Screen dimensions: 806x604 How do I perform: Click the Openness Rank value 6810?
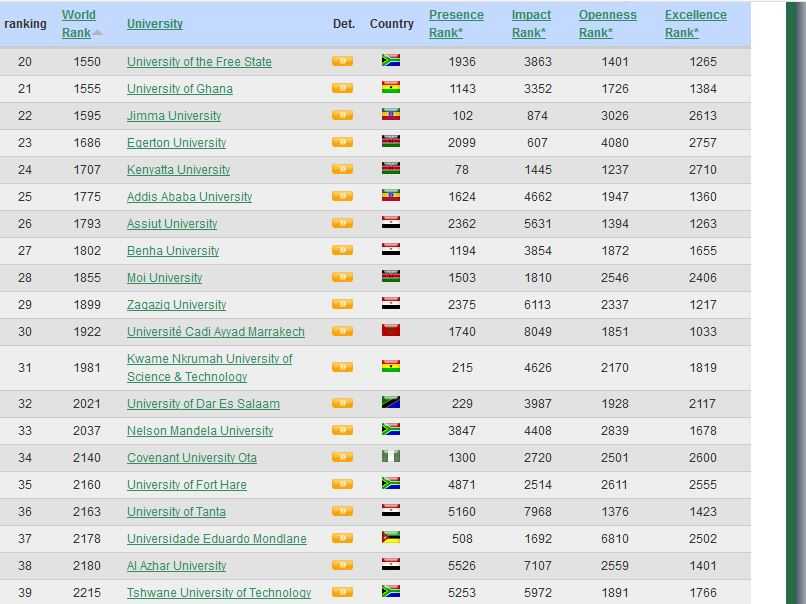pos(615,539)
